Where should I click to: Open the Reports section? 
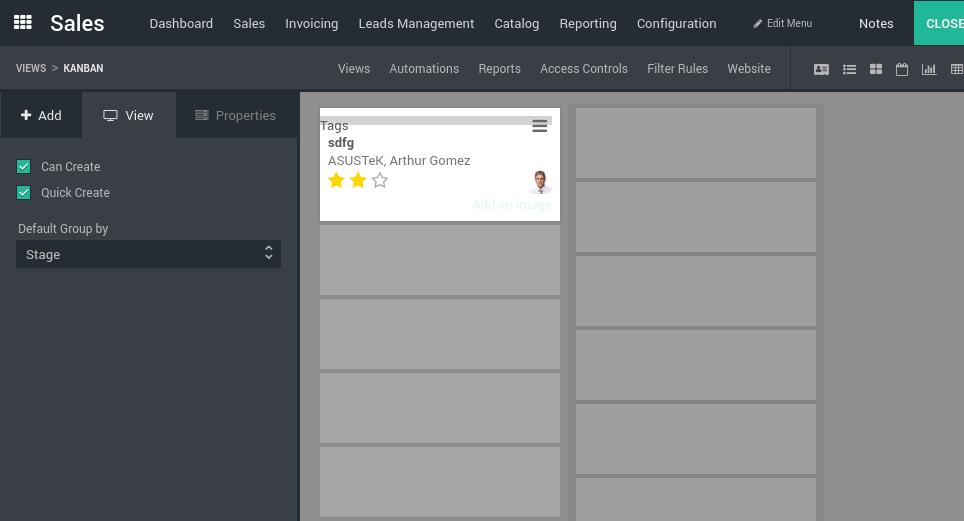click(499, 69)
